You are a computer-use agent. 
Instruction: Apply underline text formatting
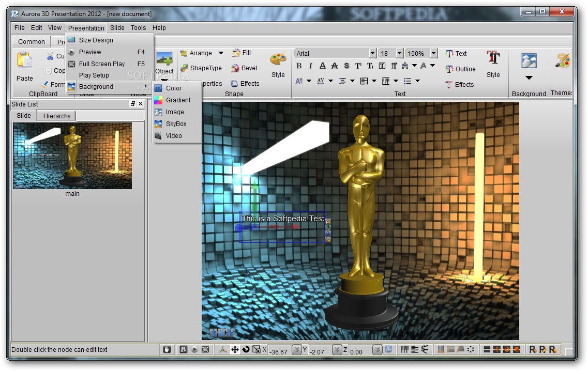(x=323, y=66)
